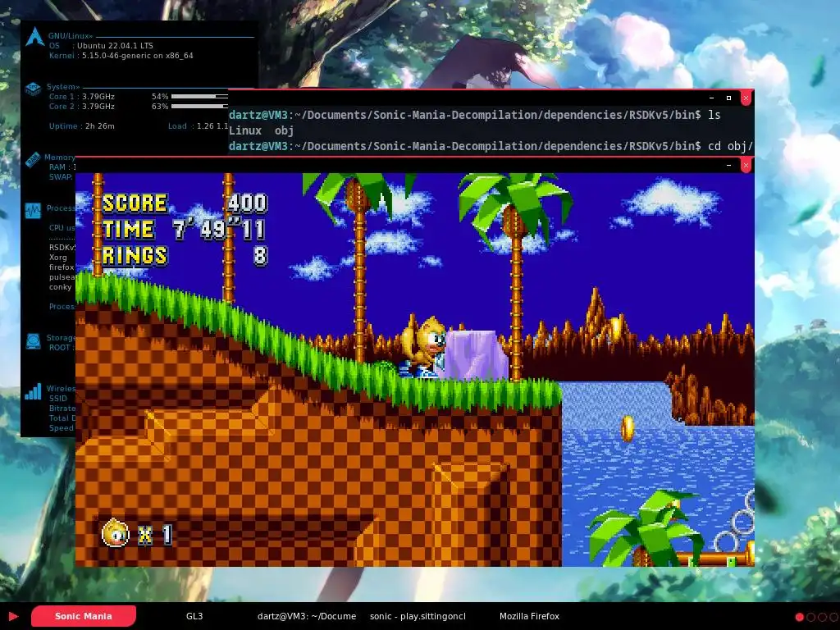Click the red play arrow launcher icon in taskbar

coord(13,617)
